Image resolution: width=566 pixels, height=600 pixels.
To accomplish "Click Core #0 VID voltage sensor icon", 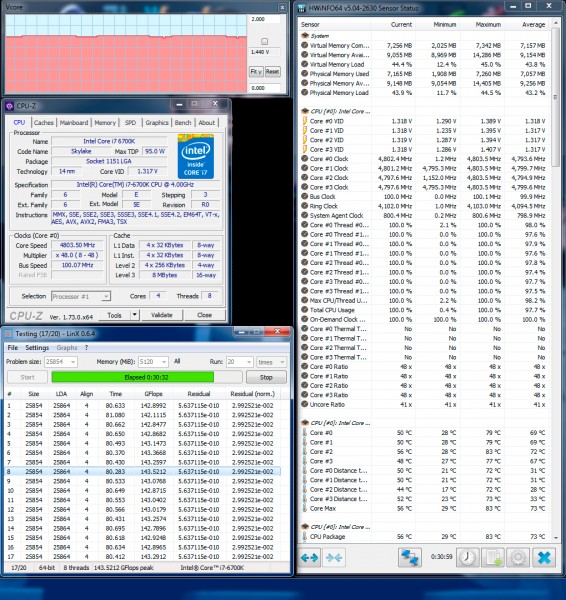I will [305, 121].
